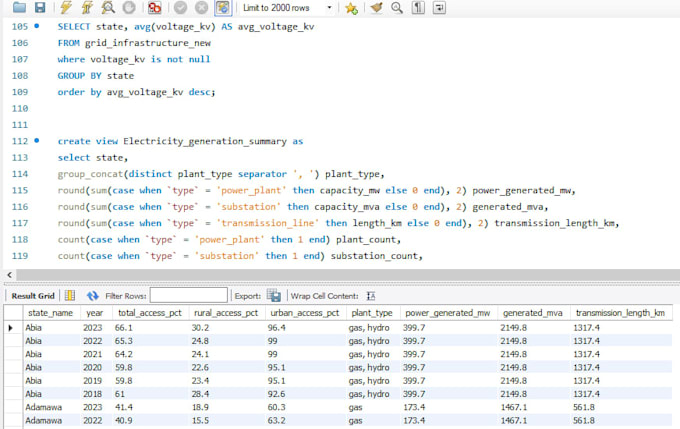Image resolution: width=680 pixels, height=429 pixels.
Task: Click the power_generated_mw column header
Action: pyautogui.click(x=448, y=313)
